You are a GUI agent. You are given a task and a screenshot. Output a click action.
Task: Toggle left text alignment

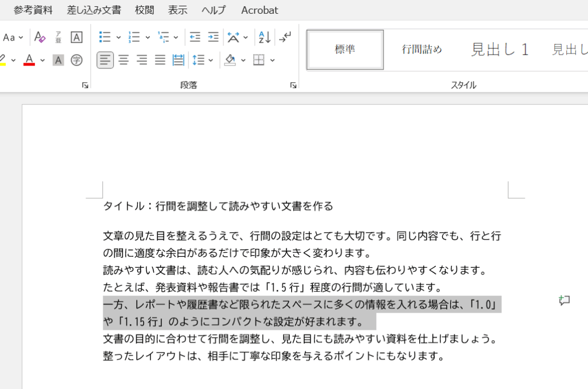point(105,60)
